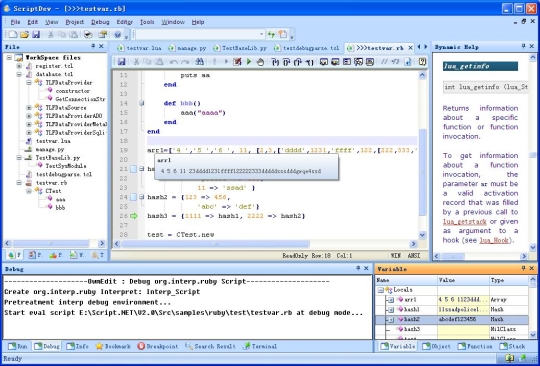This screenshot has width=540, height=366.
Task: Click the blue help icon in main toolbar
Action: click(117, 34)
